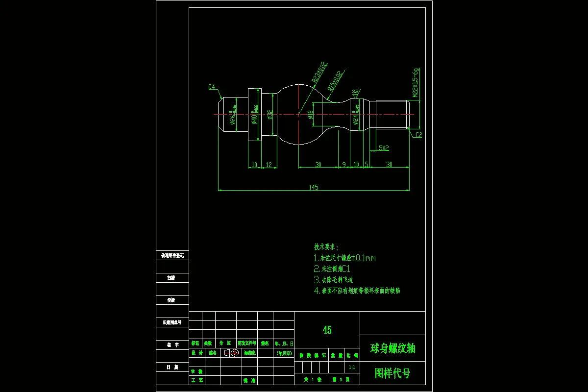This screenshot has width=588, height=392.
Task: Click the 批准 cell
Action: click(249, 380)
